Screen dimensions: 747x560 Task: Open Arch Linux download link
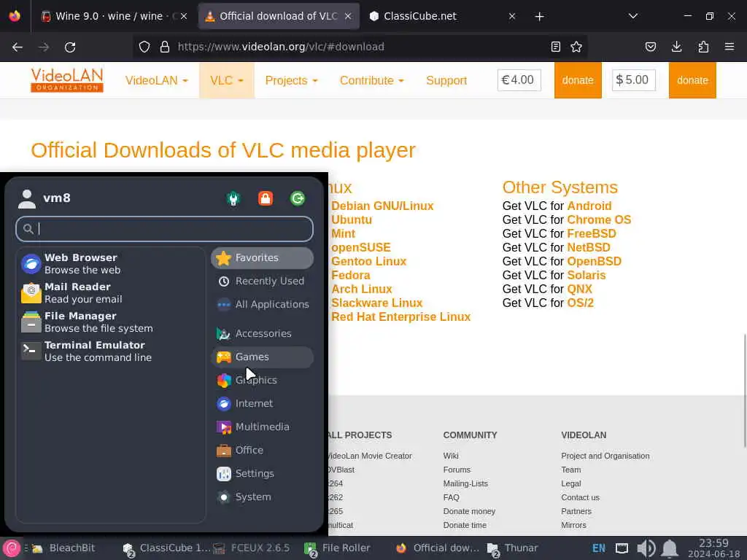[362, 289]
